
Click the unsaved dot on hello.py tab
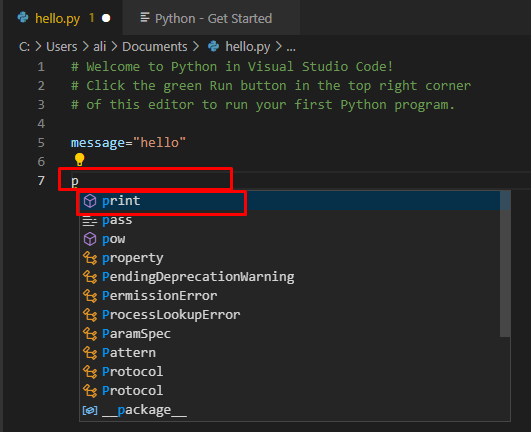coord(106,18)
